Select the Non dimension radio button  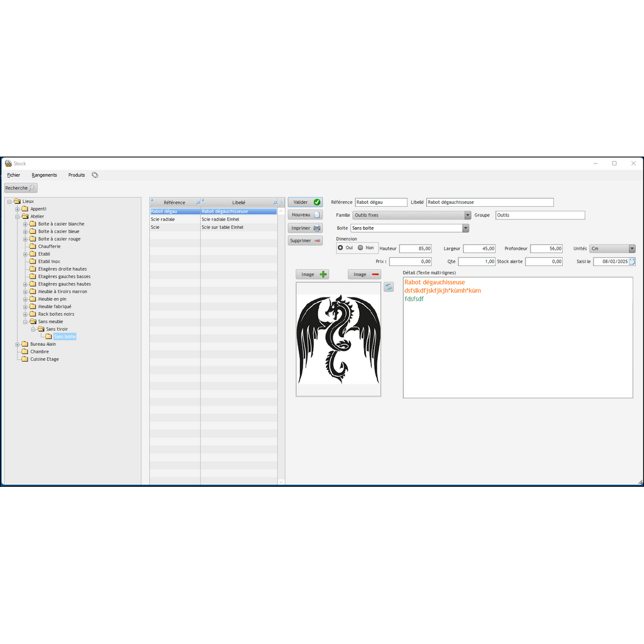click(360, 248)
